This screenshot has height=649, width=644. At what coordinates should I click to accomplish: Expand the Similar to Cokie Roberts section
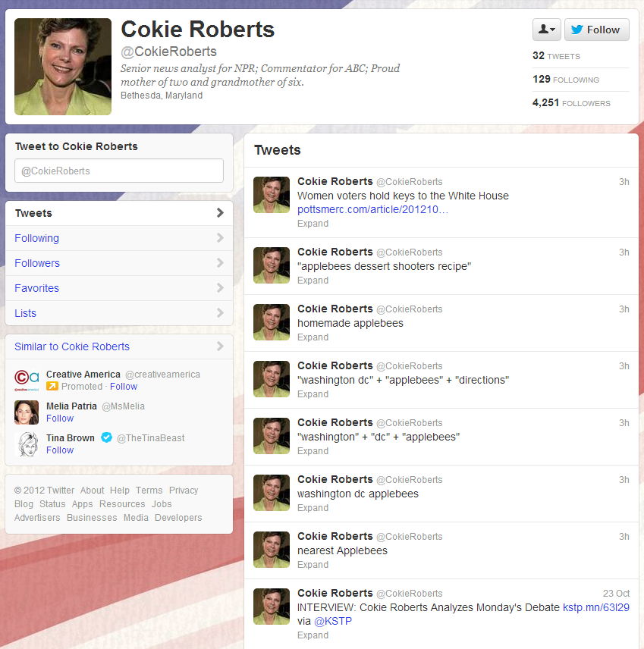220,346
